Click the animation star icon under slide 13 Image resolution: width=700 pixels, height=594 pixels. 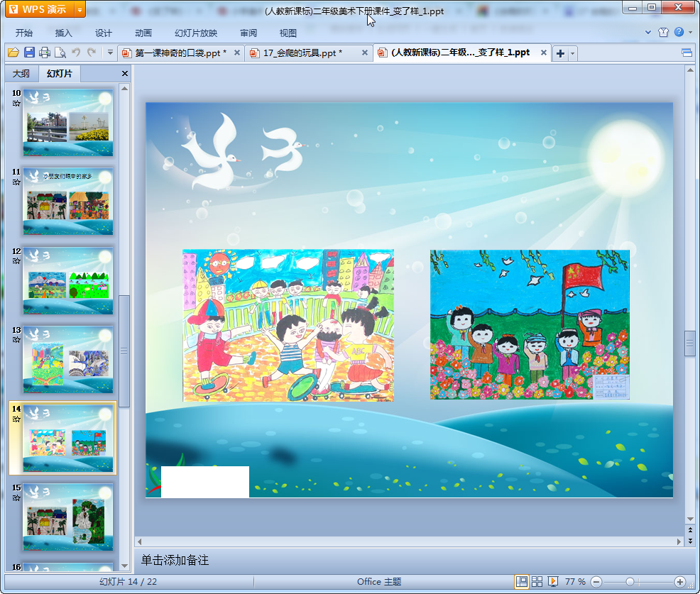(x=16, y=340)
